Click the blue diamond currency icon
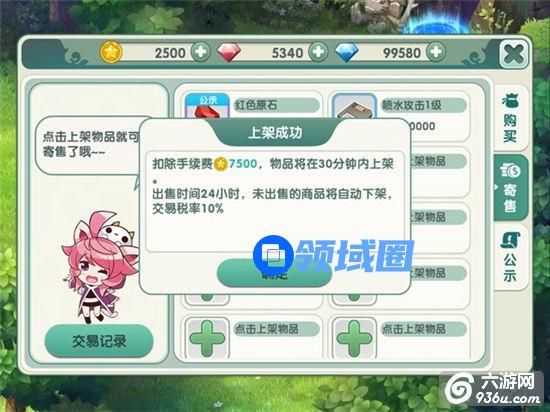 [x=347, y=53]
